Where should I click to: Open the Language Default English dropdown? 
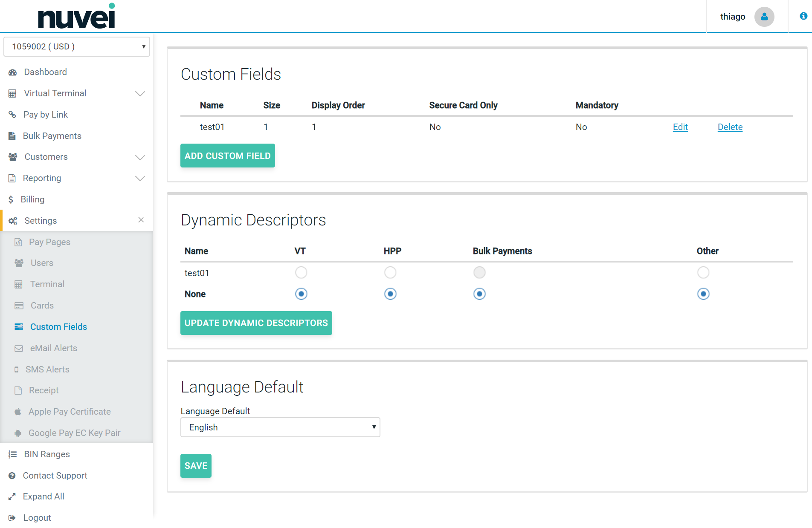280,427
